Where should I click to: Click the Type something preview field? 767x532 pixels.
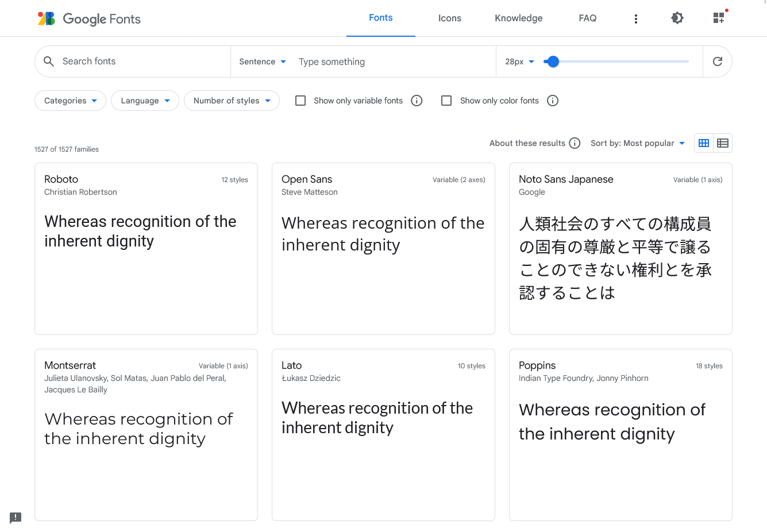pos(394,61)
